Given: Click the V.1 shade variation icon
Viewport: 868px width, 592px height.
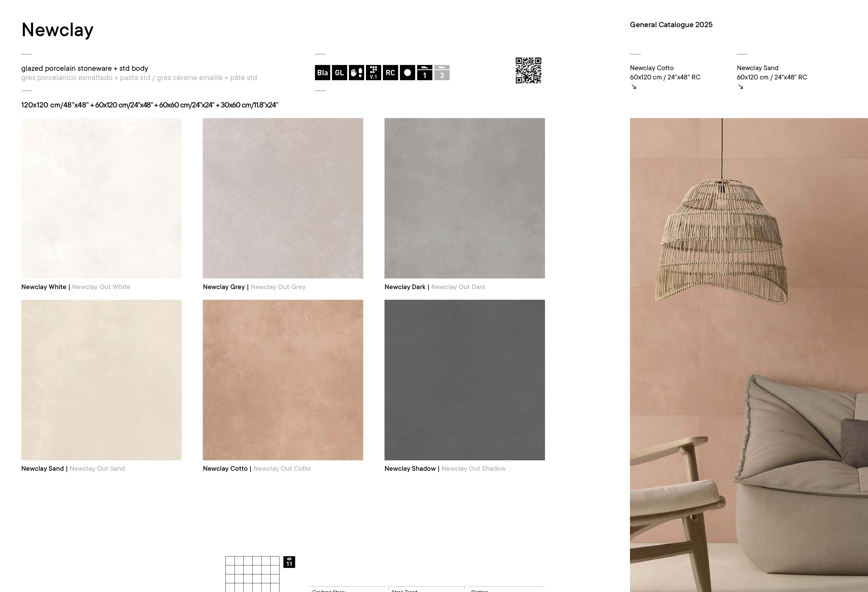Looking at the screenshot, I should [x=373, y=73].
